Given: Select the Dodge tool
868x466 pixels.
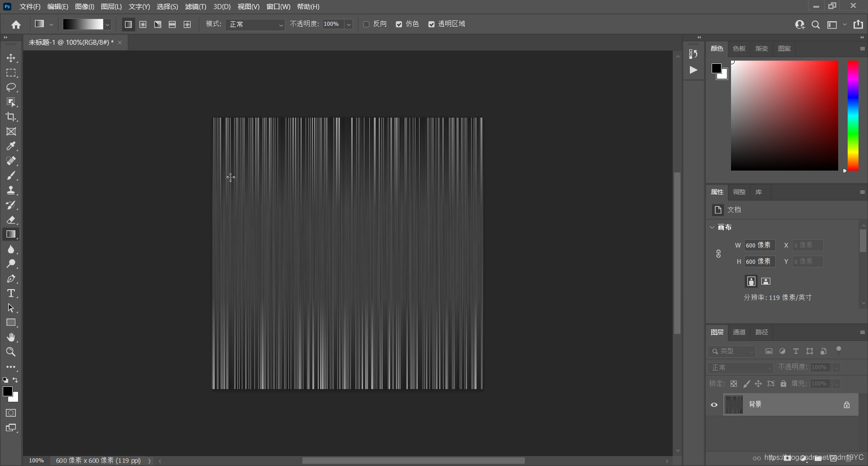Looking at the screenshot, I should (x=11, y=264).
